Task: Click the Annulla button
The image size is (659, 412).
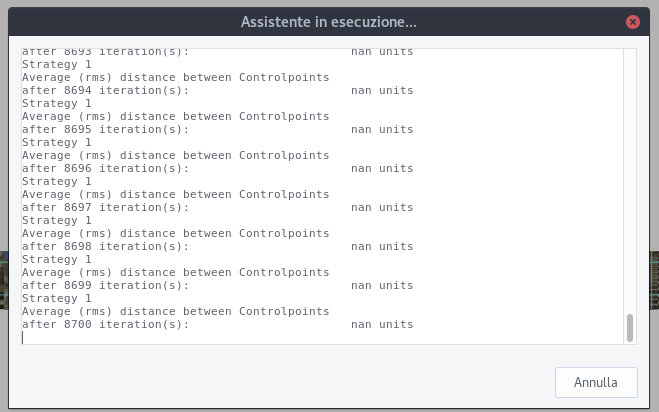Action: coord(596,382)
